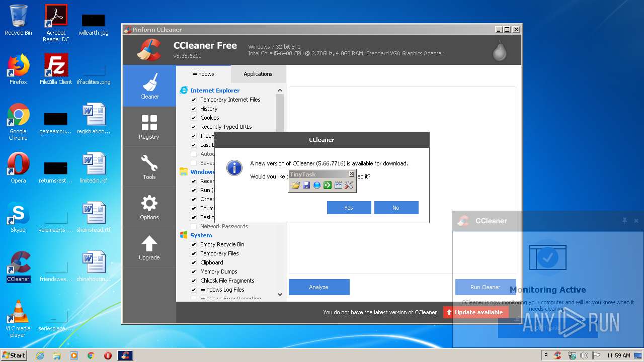Image resolution: width=644 pixels, height=362 pixels.
Task: Select limitedin.rtf document on desktop
Action: (x=94, y=168)
